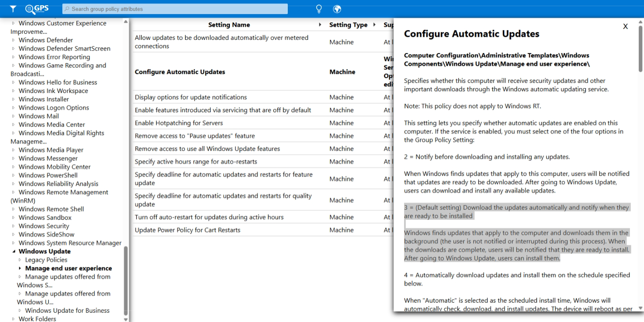Click the GPS logo icon
The width and height of the screenshot is (644, 322).
37,8
